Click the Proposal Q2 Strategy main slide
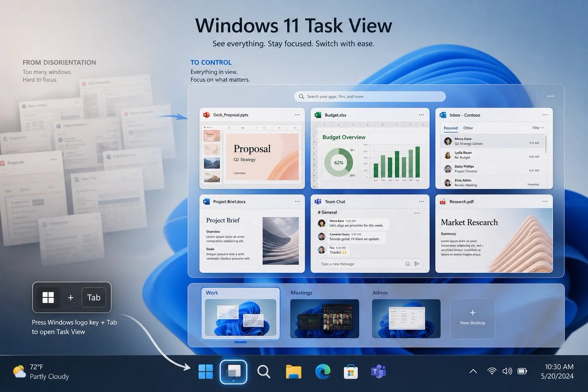The height and width of the screenshot is (392, 588). (262, 157)
